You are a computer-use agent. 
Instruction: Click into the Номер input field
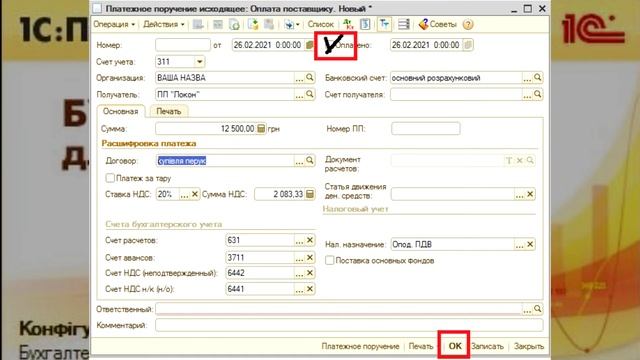click(183, 45)
